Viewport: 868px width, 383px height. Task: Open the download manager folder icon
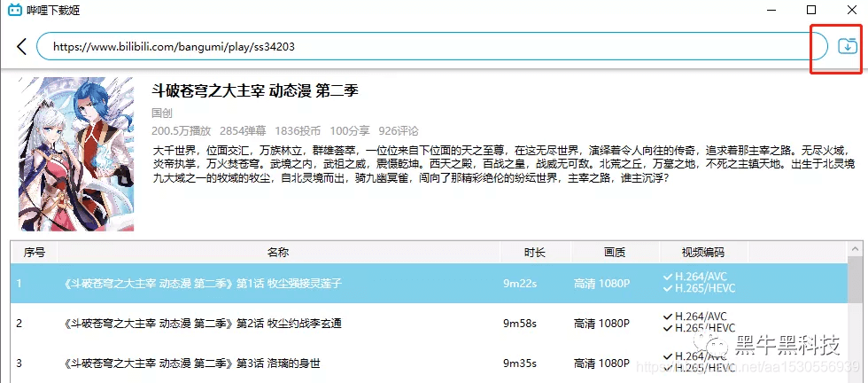tap(847, 46)
